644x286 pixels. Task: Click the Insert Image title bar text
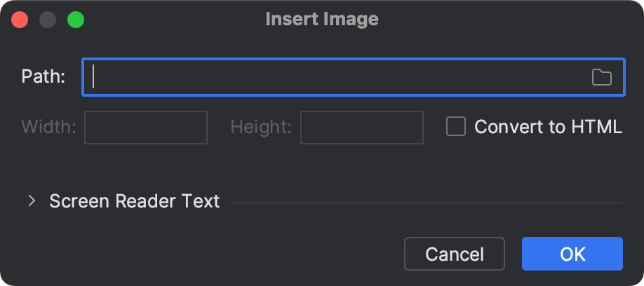tap(322, 19)
